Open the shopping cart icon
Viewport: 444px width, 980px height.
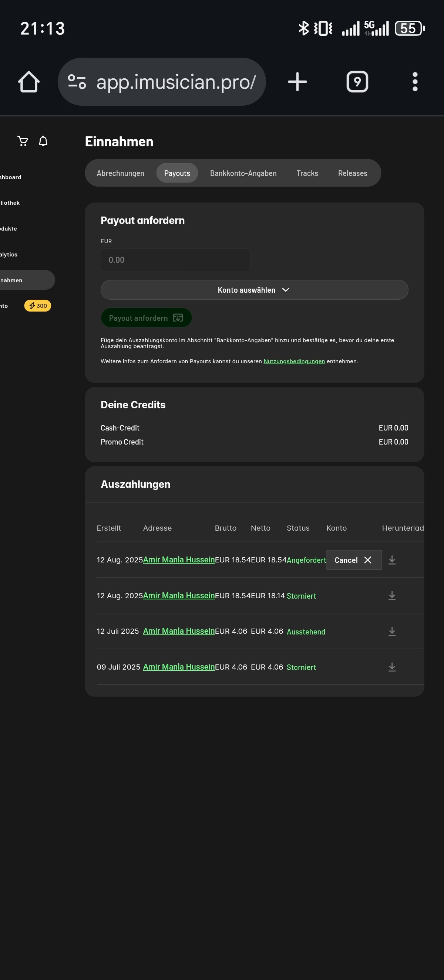(23, 141)
